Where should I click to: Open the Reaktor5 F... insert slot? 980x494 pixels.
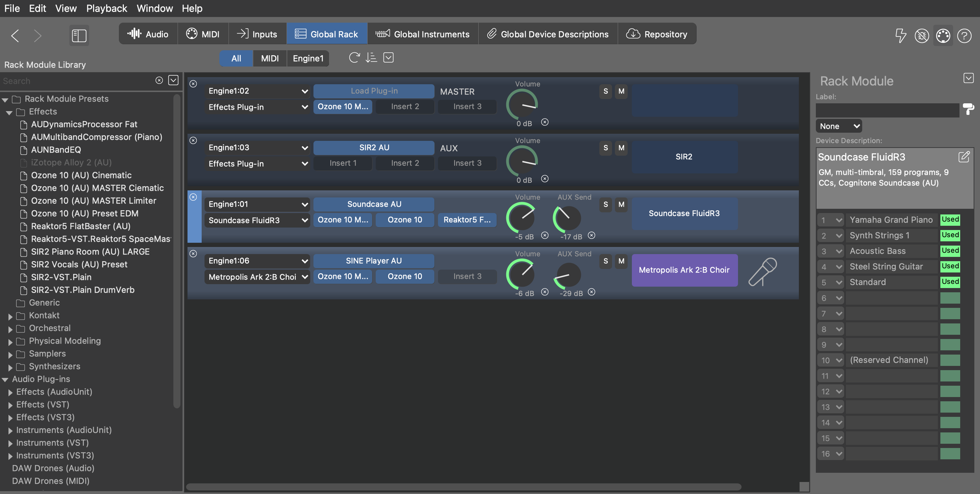(467, 220)
